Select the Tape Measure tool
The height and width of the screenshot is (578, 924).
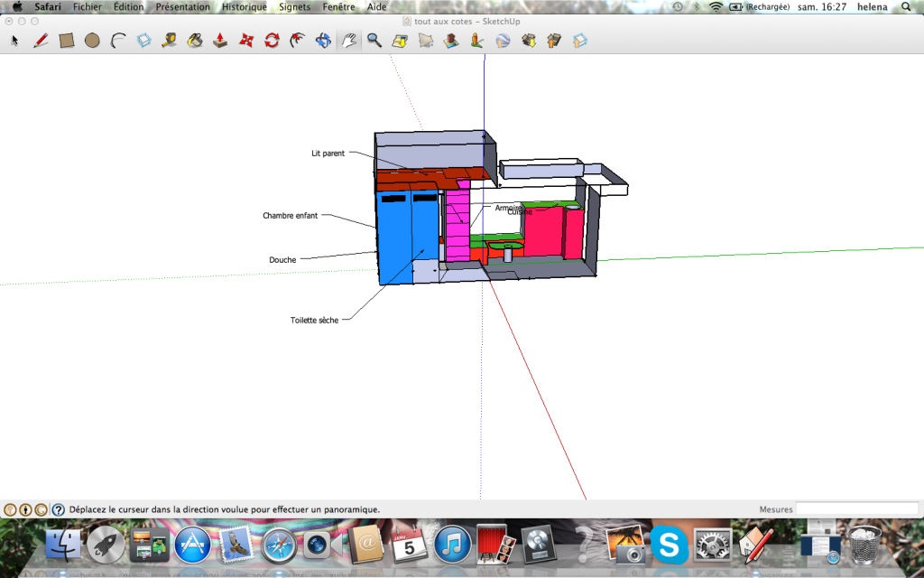tap(169, 41)
